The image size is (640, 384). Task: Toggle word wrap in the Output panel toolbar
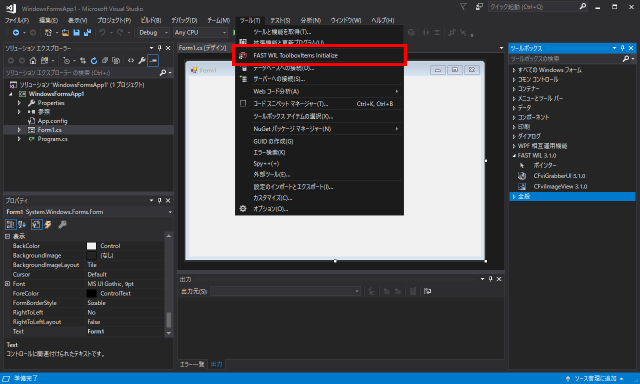pos(427,291)
